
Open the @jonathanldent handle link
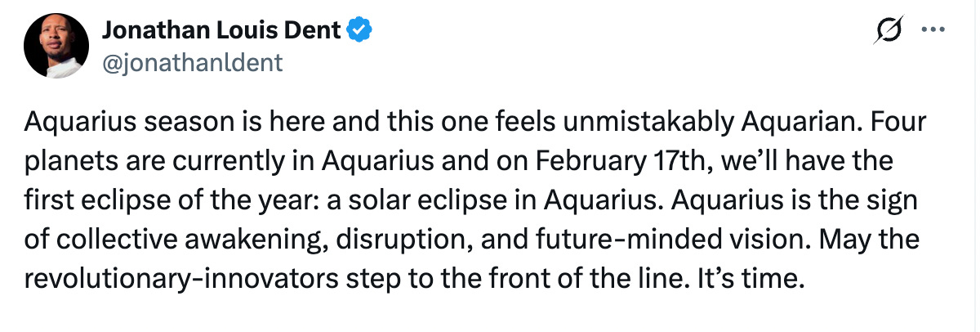tap(192, 62)
